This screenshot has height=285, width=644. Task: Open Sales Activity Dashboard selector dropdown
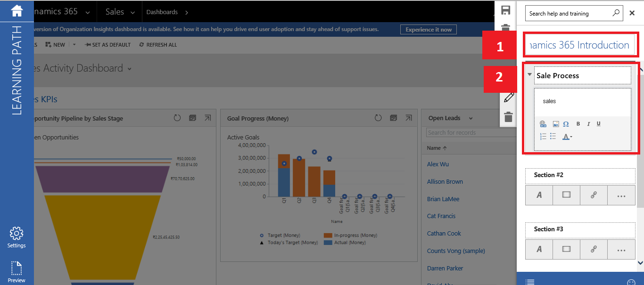[x=129, y=69]
